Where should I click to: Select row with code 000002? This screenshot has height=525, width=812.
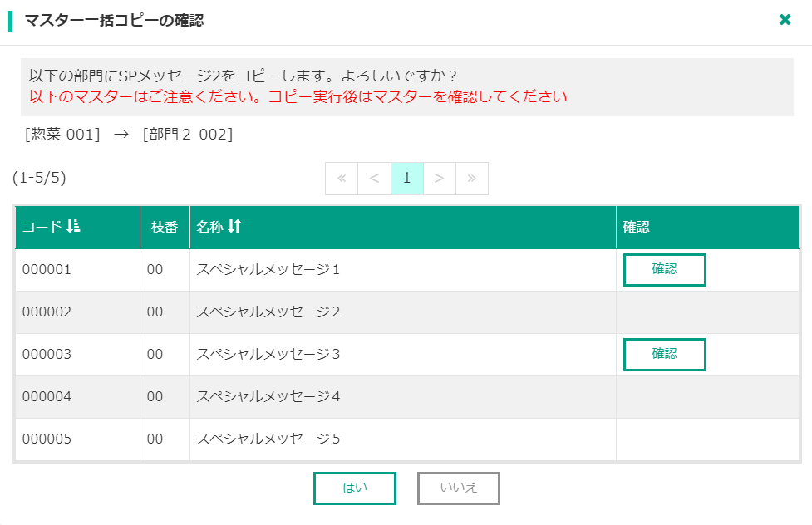point(47,312)
